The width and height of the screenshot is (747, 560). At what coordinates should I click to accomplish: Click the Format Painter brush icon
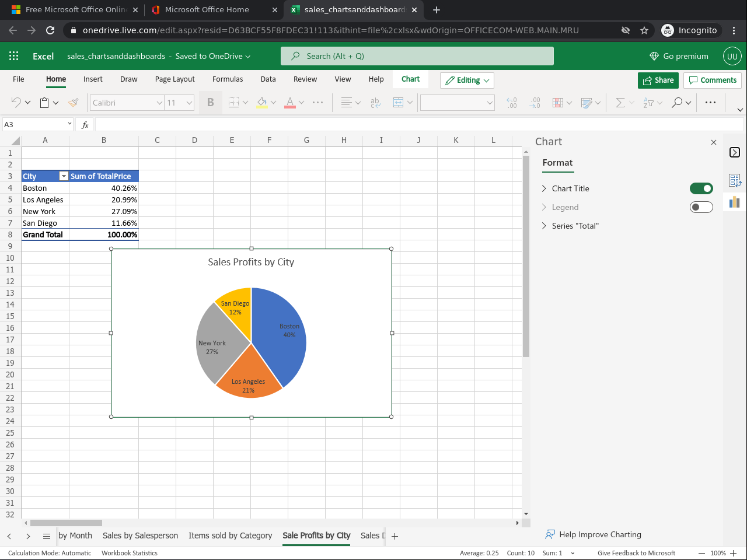pyautogui.click(x=73, y=103)
